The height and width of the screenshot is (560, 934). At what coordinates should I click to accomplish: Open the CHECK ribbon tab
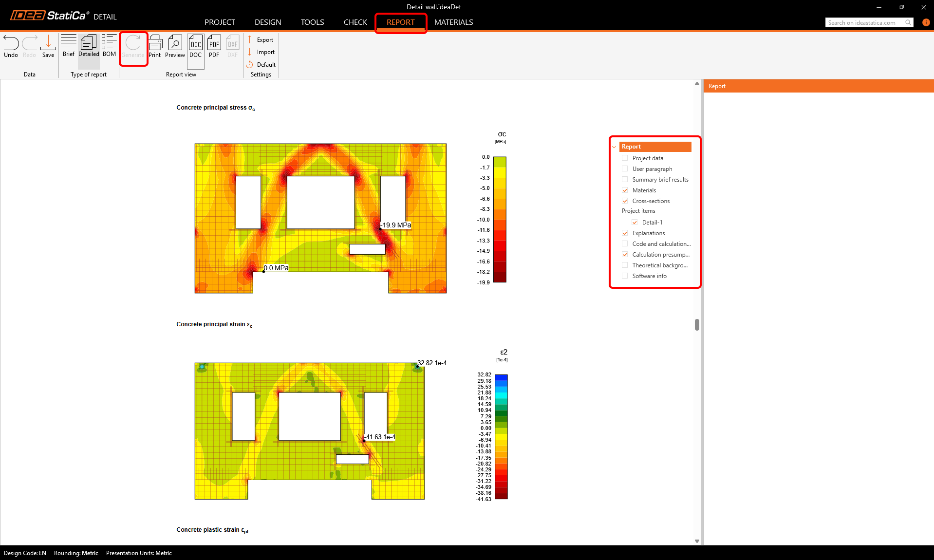click(x=355, y=22)
